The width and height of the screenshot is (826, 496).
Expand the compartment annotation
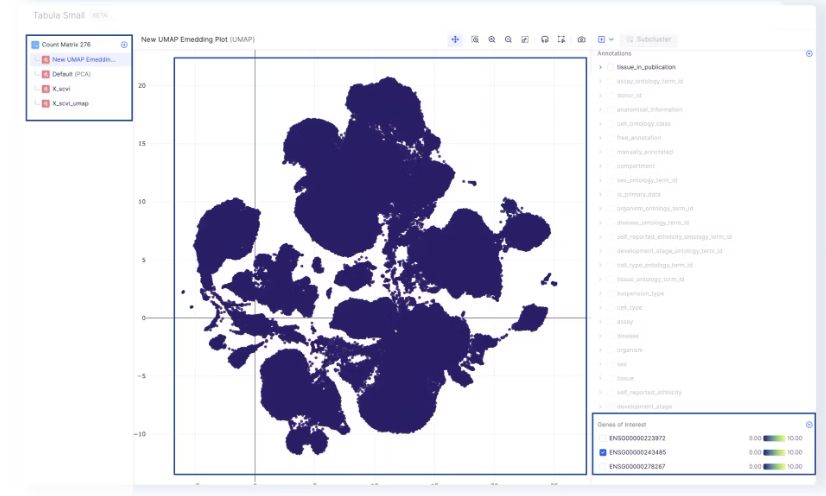point(600,166)
